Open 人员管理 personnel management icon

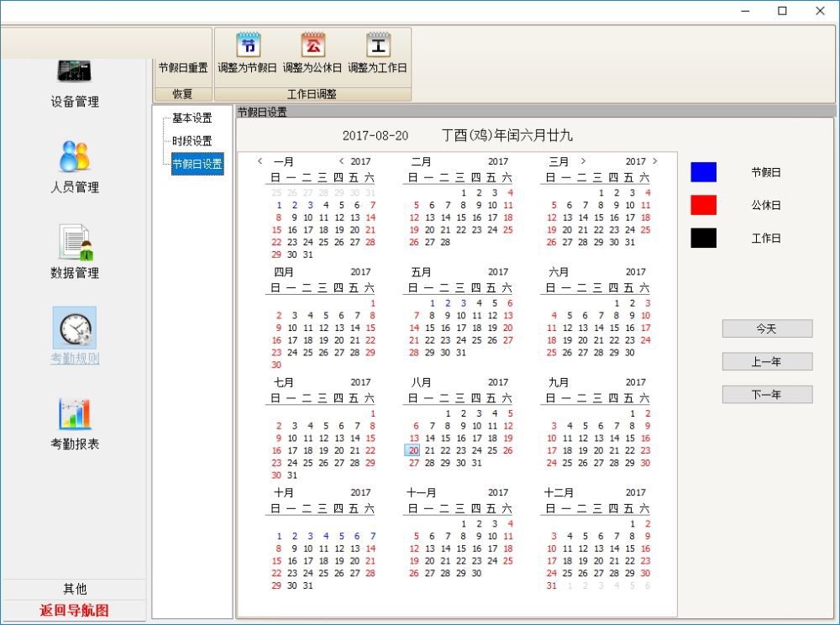click(x=75, y=156)
